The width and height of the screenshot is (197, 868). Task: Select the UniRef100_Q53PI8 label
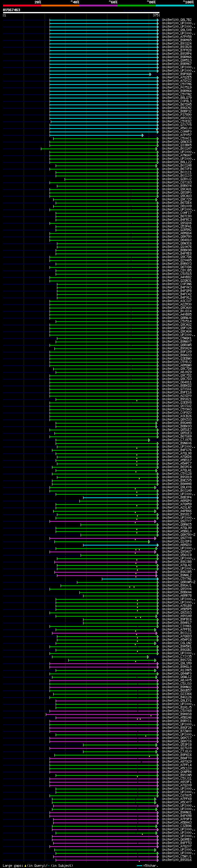[177, 744]
